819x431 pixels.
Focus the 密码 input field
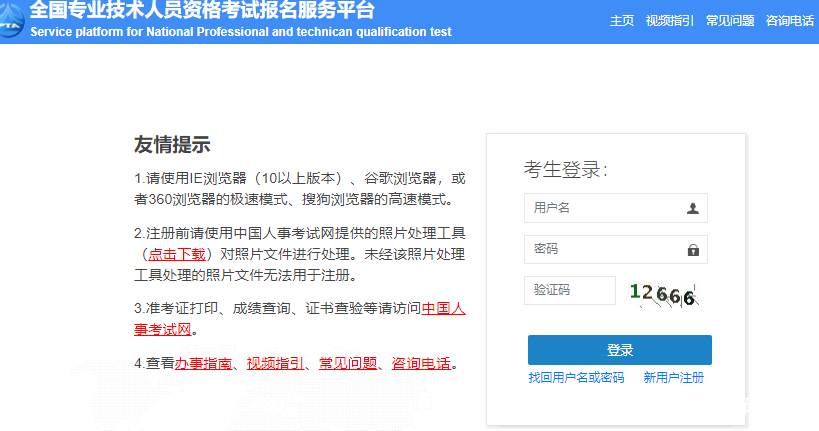point(616,249)
